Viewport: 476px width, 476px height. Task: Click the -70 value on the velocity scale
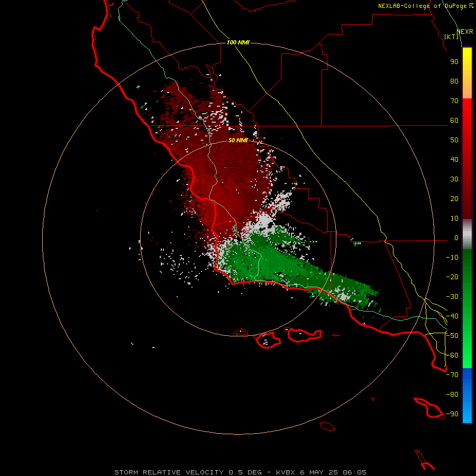(x=452, y=375)
